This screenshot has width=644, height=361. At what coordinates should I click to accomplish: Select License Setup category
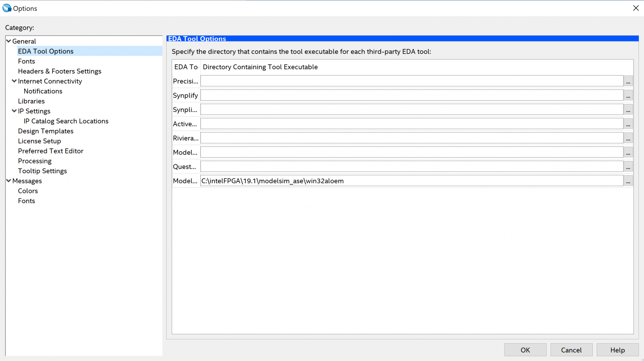point(39,141)
